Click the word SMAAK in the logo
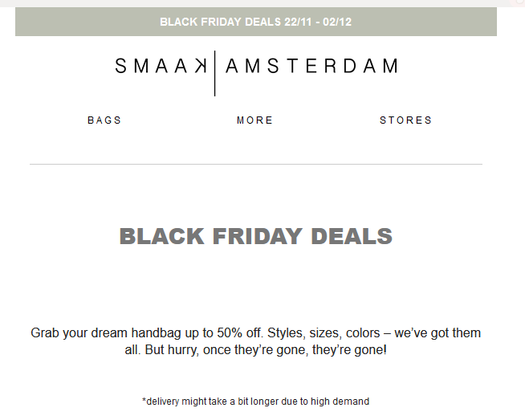This screenshot has width=525, height=420. tap(164, 66)
